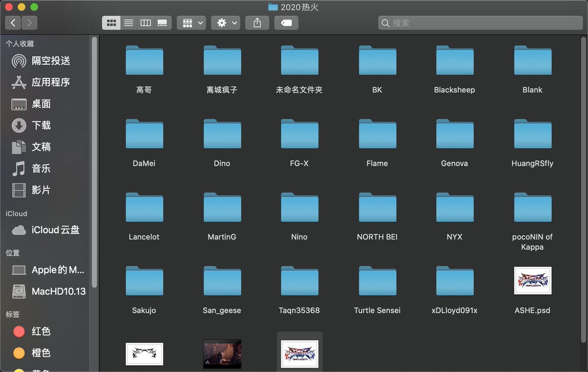Screen dimensions: 588x372
Task: Select the NYX folder
Action: point(455,207)
